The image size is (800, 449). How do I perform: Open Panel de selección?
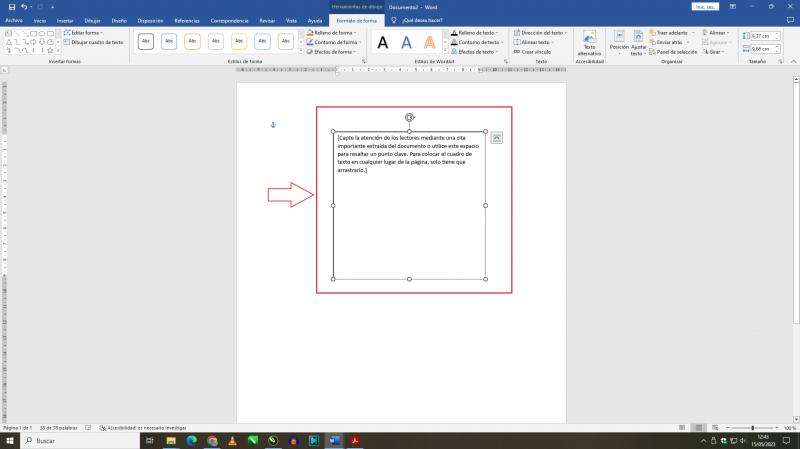click(x=673, y=52)
